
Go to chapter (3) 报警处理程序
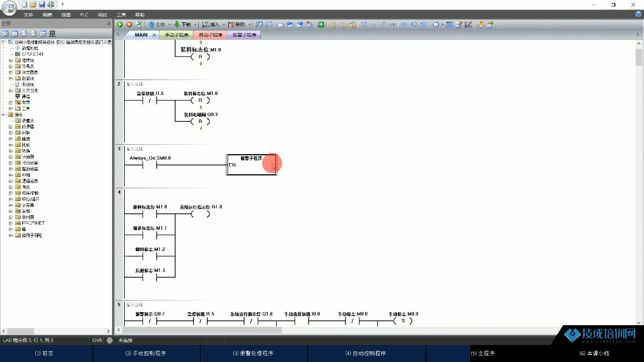pyautogui.click(x=253, y=354)
